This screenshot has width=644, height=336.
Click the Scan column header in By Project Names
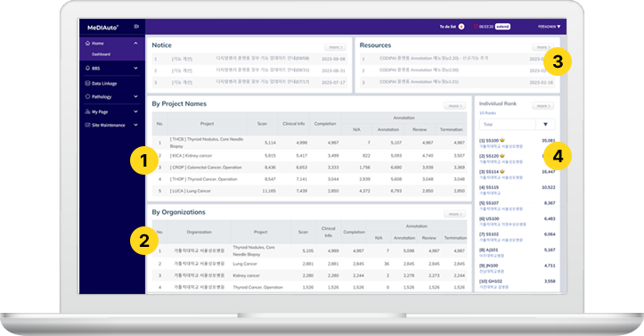click(262, 124)
